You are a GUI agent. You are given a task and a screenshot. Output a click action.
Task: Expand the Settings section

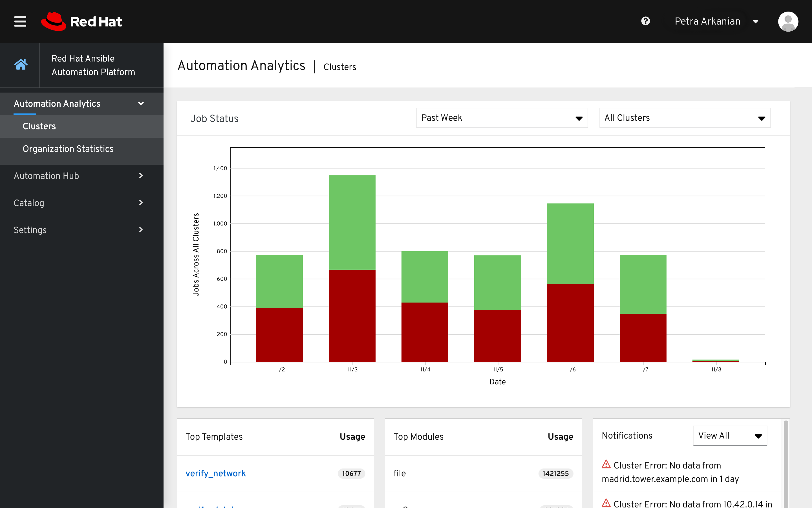[x=81, y=230]
